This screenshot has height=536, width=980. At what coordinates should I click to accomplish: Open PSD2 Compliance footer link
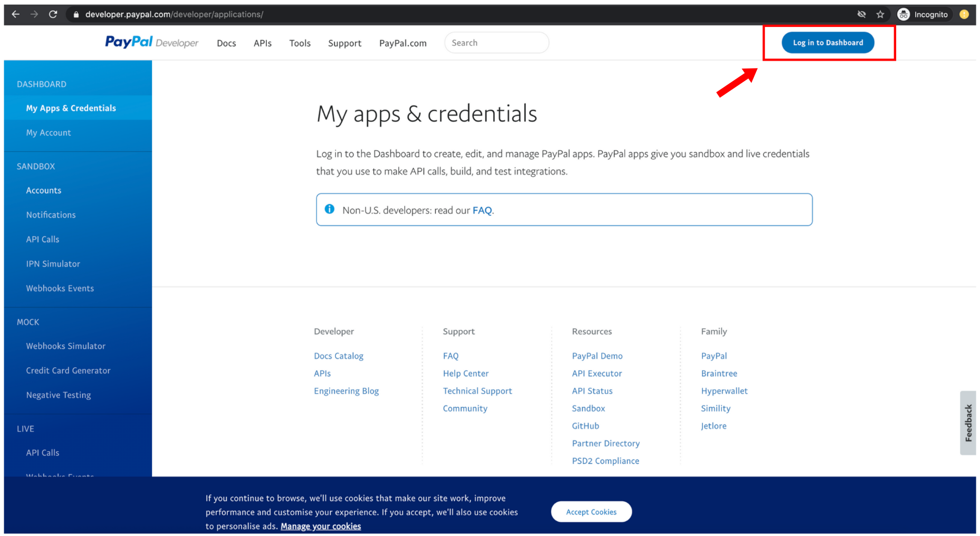click(606, 461)
